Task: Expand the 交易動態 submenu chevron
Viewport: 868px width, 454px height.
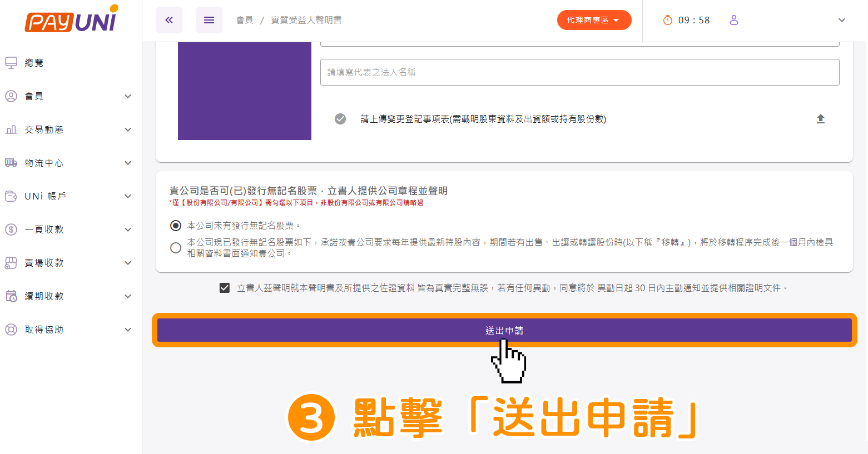Action: click(x=128, y=129)
